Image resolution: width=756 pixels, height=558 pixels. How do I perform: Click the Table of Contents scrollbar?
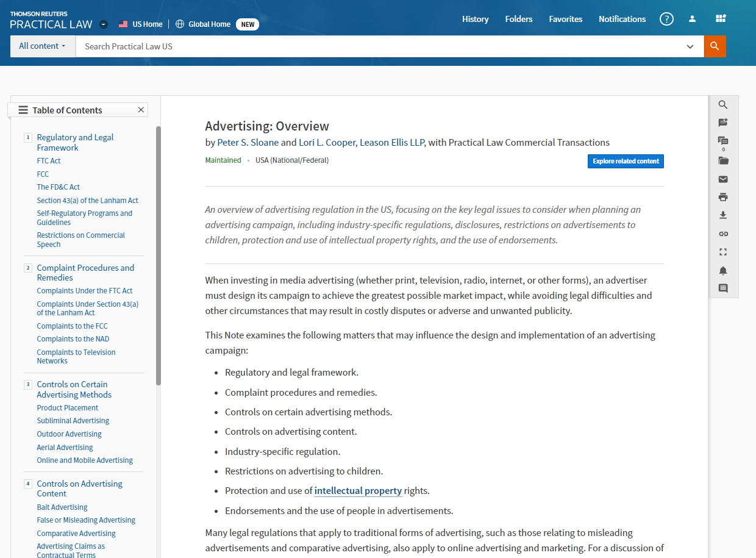[x=159, y=256]
